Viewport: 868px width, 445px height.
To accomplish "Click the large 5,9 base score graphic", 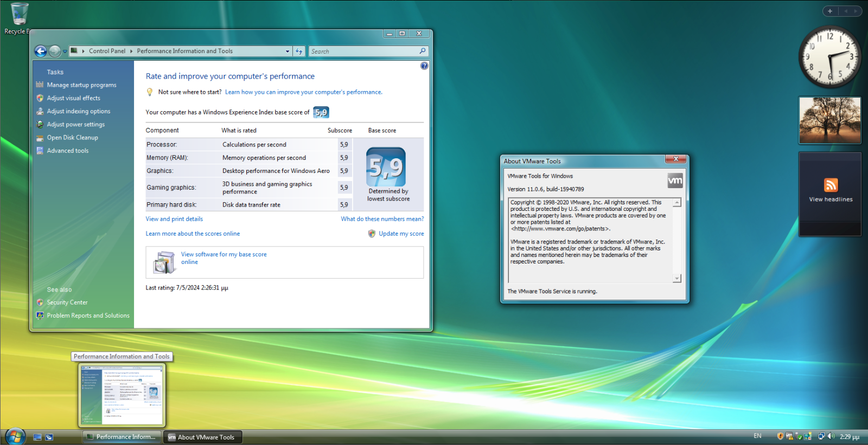I will tap(386, 167).
